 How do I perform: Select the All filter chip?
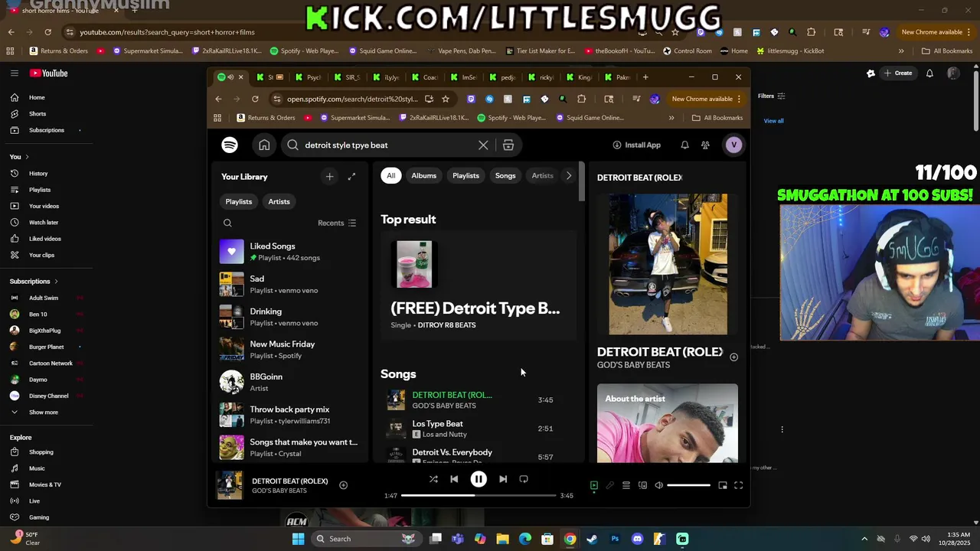(390, 176)
